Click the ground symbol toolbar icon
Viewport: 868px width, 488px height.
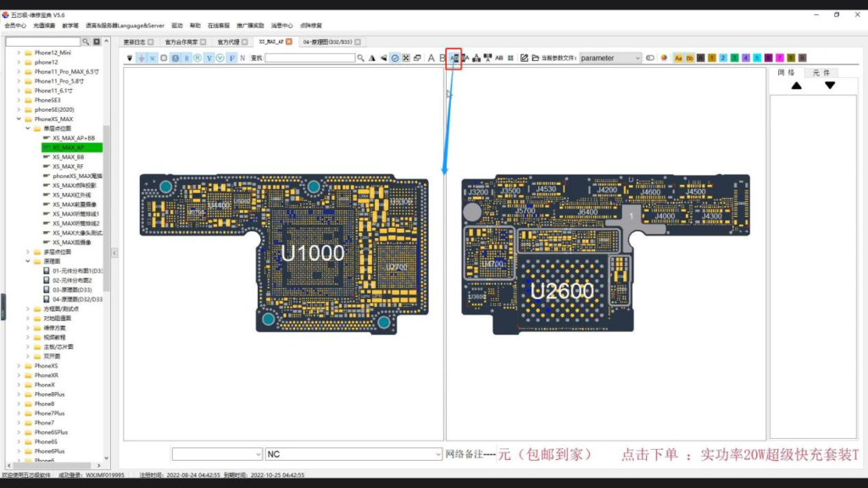142,58
